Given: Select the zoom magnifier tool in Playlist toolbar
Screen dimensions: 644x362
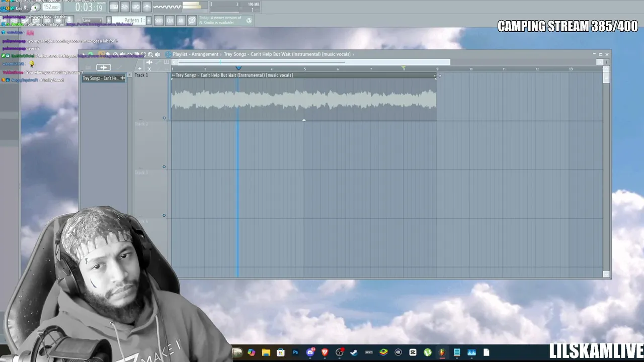Looking at the screenshot, I should 150,54.
